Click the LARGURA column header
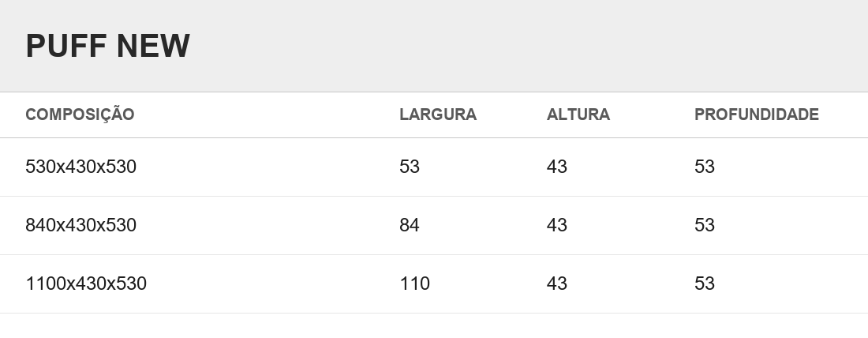The width and height of the screenshot is (868, 338). (x=438, y=115)
